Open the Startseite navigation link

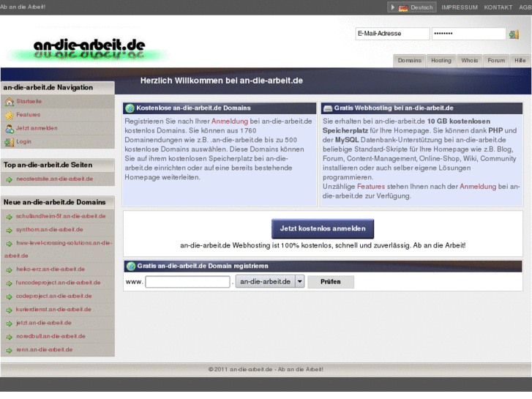tap(29, 101)
